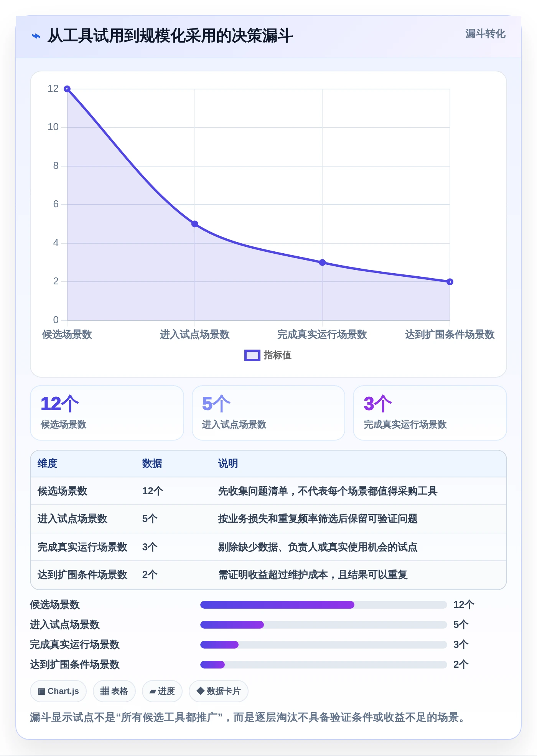The image size is (537, 756).
Task: Click the 12个 value beside the progress bar
Action: [464, 605]
